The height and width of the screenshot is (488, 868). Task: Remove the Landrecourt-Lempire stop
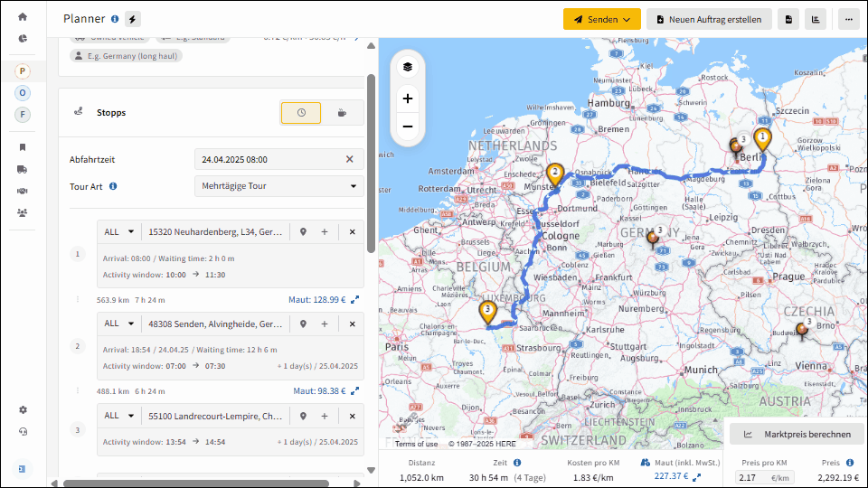(x=352, y=416)
